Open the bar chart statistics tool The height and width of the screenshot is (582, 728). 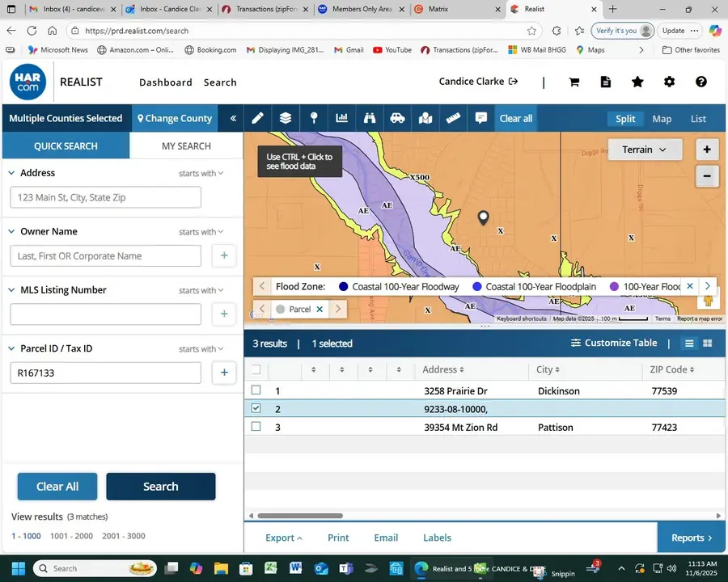[x=341, y=118]
